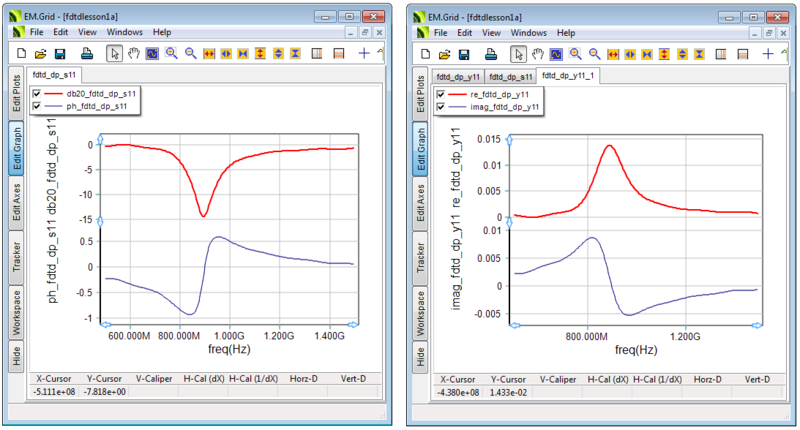Click the Tracker side tab in the right window
Viewport: 800px width, 430px height.
421,255
